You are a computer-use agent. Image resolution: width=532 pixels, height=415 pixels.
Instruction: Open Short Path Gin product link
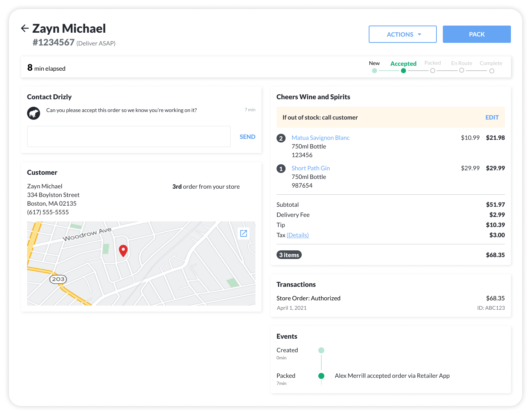point(311,168)
